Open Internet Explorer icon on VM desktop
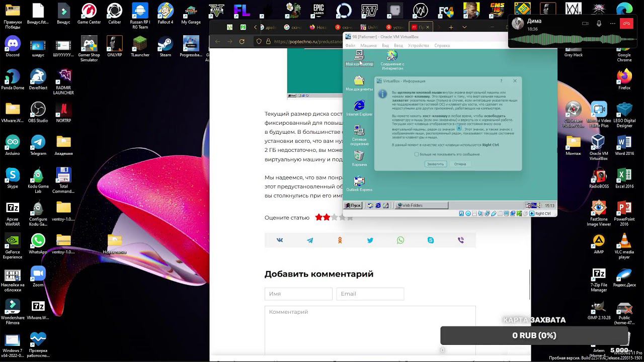 (x=359, y=108)
